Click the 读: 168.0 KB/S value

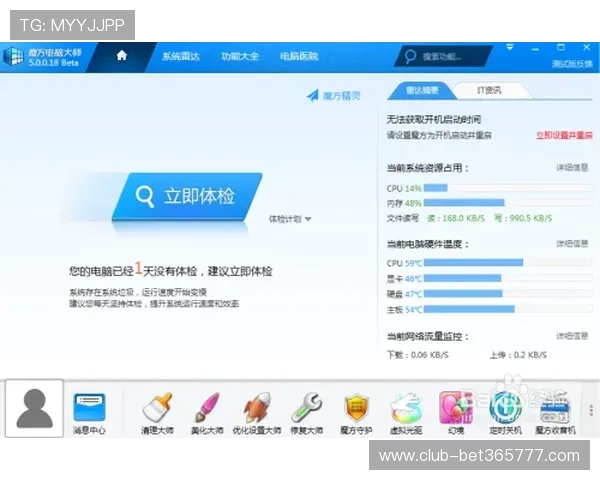(x=456, y=218)
